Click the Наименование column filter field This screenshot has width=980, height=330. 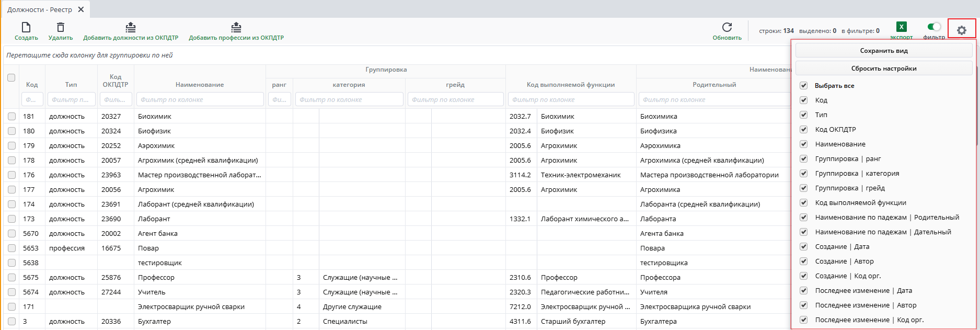200,99
